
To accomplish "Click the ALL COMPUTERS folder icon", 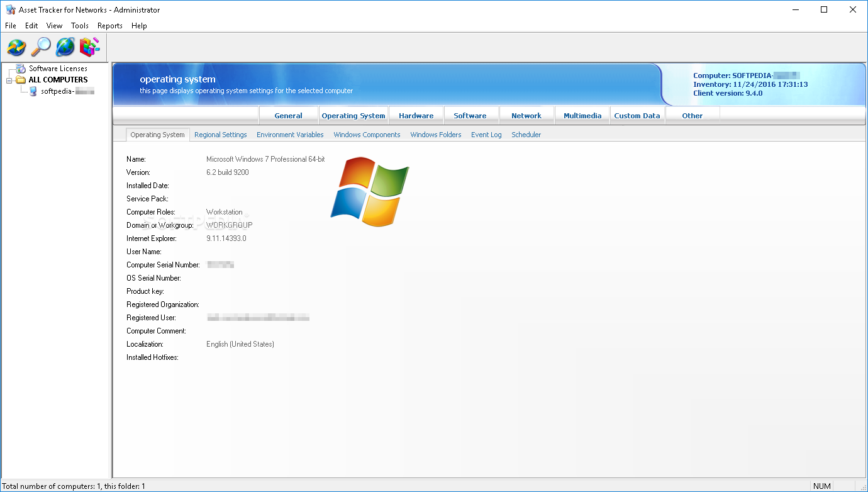I will pyautogui.click(x=21, y=80).
